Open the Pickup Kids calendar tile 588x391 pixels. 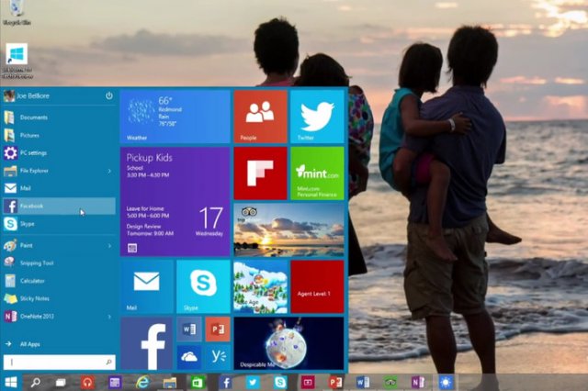click(175, 202)
